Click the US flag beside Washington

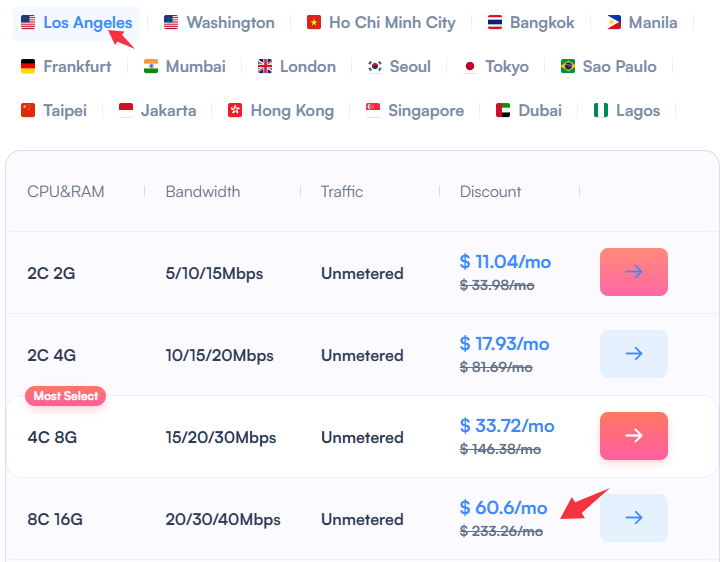[x=171, y=22]
